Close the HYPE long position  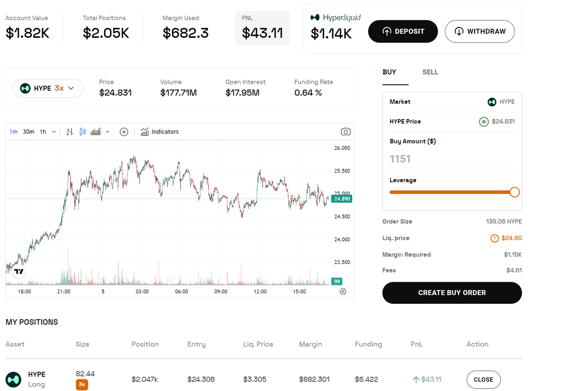tap(484, 379)
